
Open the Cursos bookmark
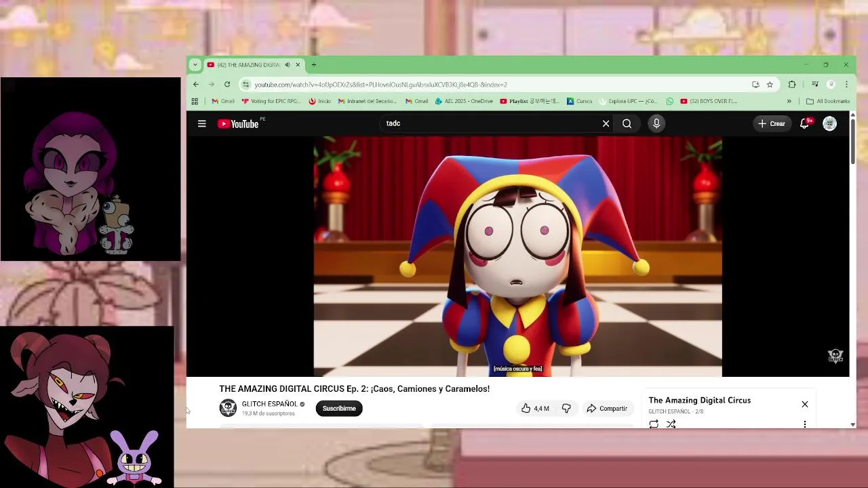pos(579,101)
